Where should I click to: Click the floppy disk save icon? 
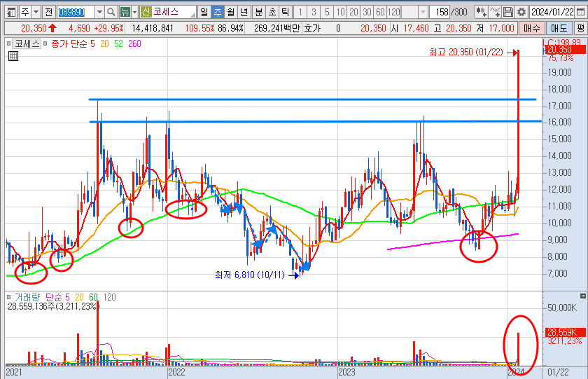508,13
